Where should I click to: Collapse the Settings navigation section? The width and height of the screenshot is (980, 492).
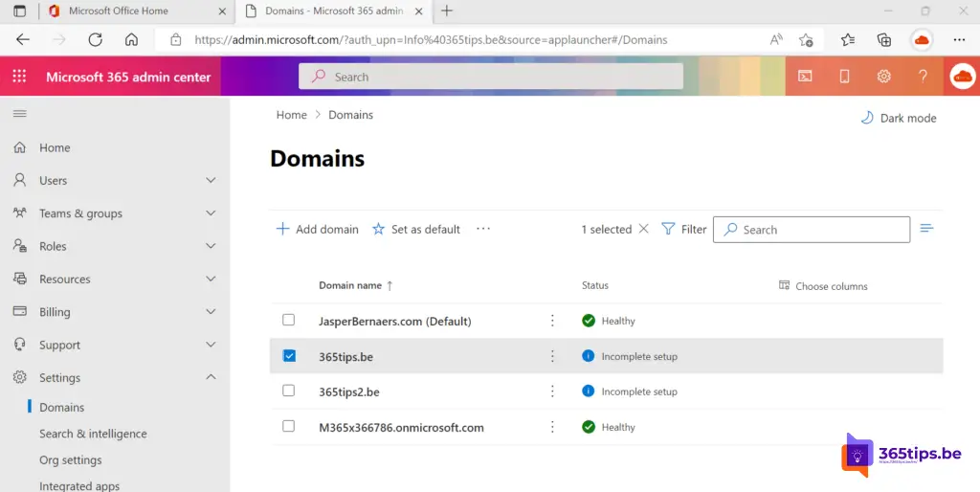click(x=211, y=377)
